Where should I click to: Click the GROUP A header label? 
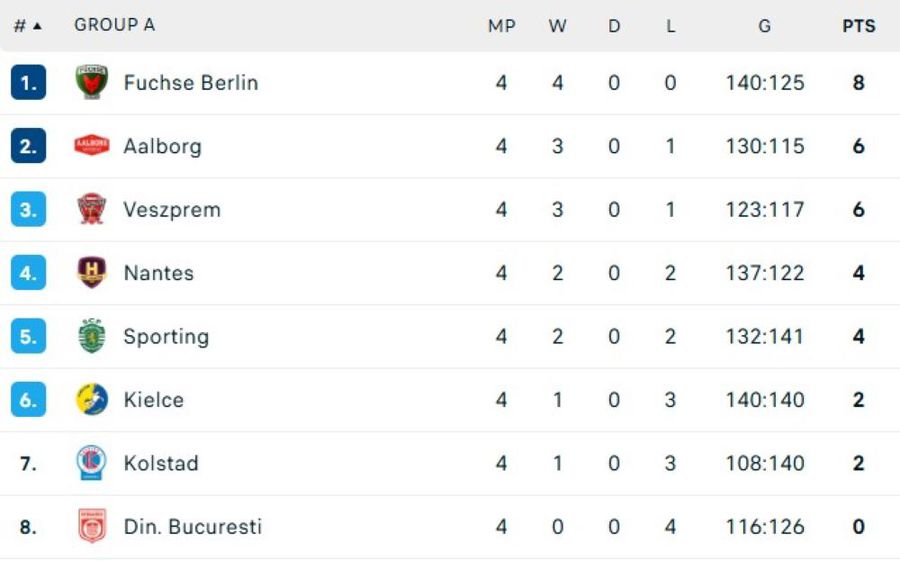(x=114, y=25)
